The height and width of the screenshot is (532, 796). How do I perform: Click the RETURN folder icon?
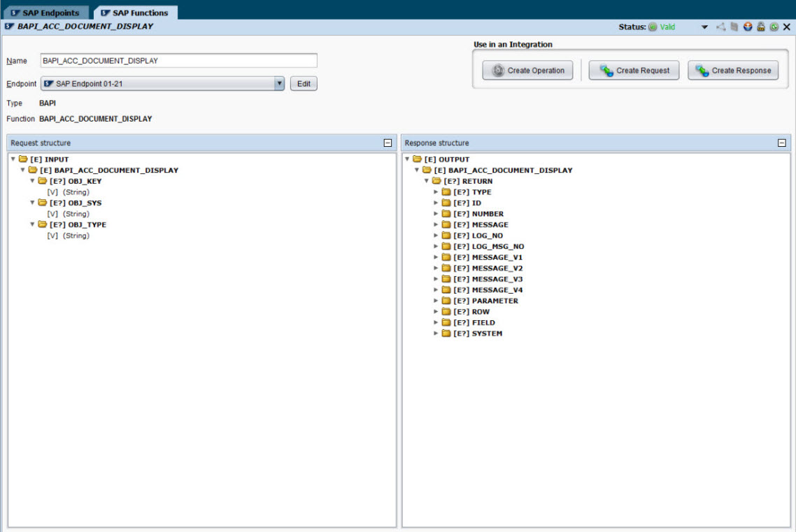[436, 181]
